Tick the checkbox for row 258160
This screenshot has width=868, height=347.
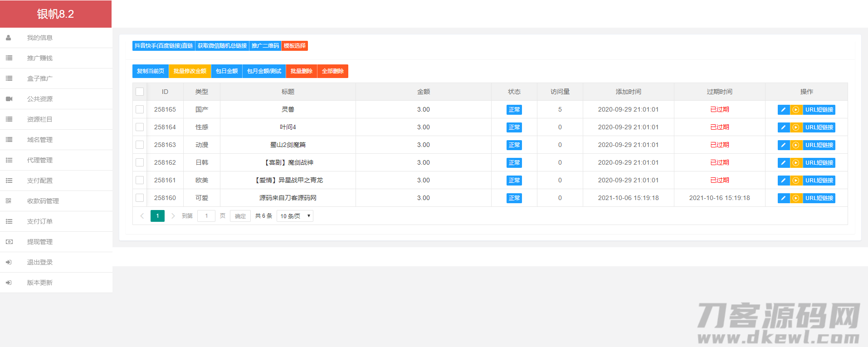pos(140,198)
